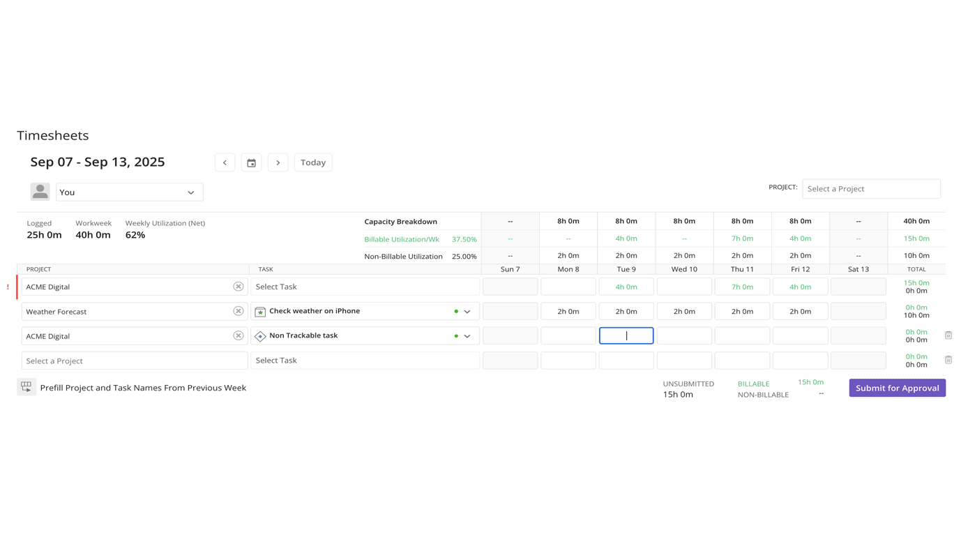
Task: Click the user avatar image
Action: click(40, 191)
